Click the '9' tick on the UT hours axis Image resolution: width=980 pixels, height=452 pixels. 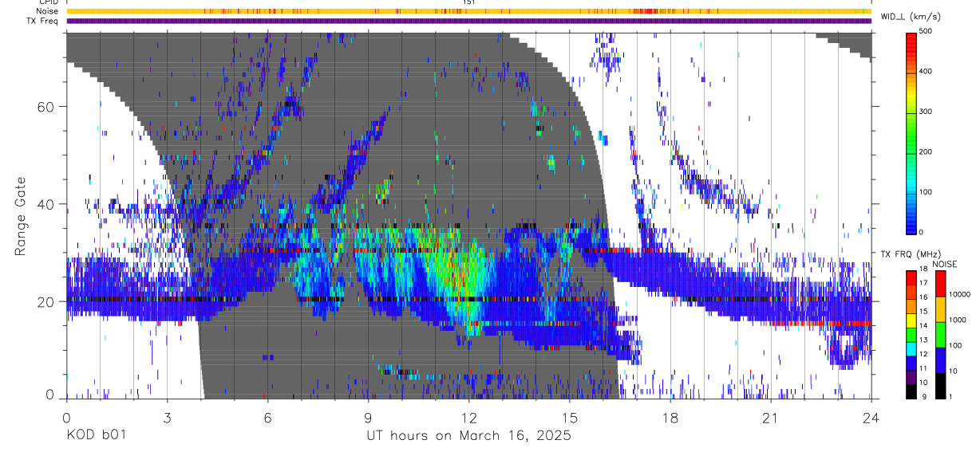click(368, 417)
